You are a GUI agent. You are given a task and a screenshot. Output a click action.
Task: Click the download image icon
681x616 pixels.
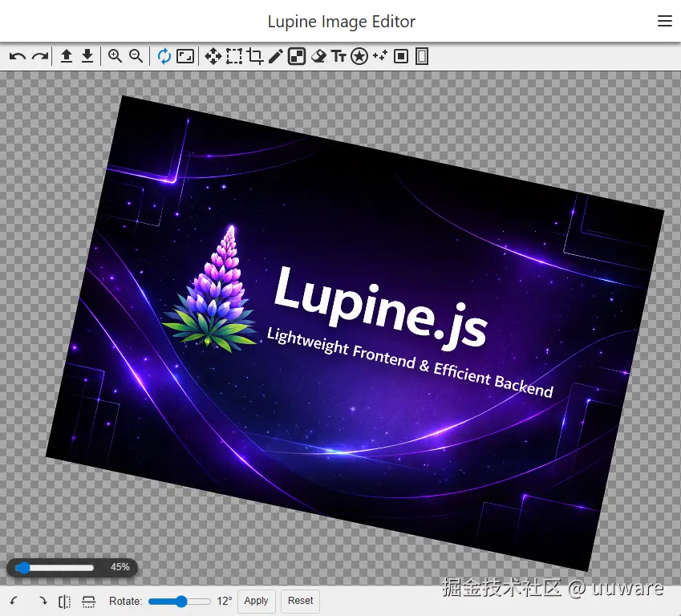coord(87,56)
